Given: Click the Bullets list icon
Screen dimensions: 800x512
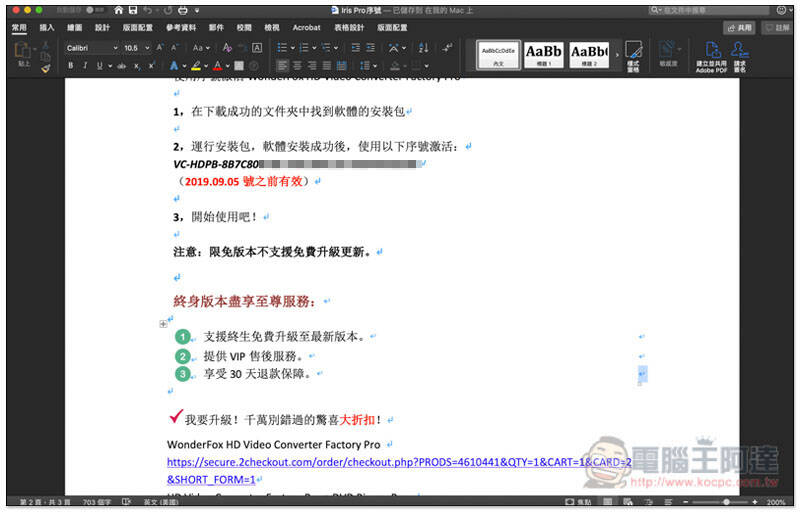Looking at the screenshot, I should [x=282, y=47].
